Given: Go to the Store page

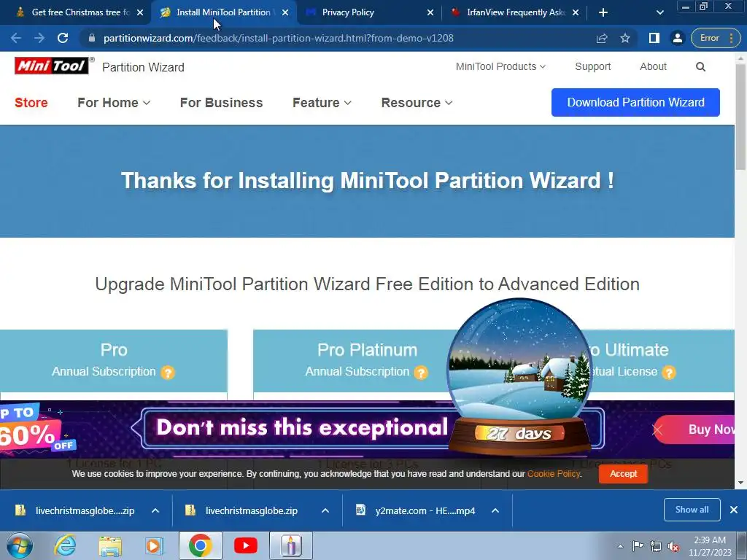Looking at the screenshot, I should (x=31, y=102).
